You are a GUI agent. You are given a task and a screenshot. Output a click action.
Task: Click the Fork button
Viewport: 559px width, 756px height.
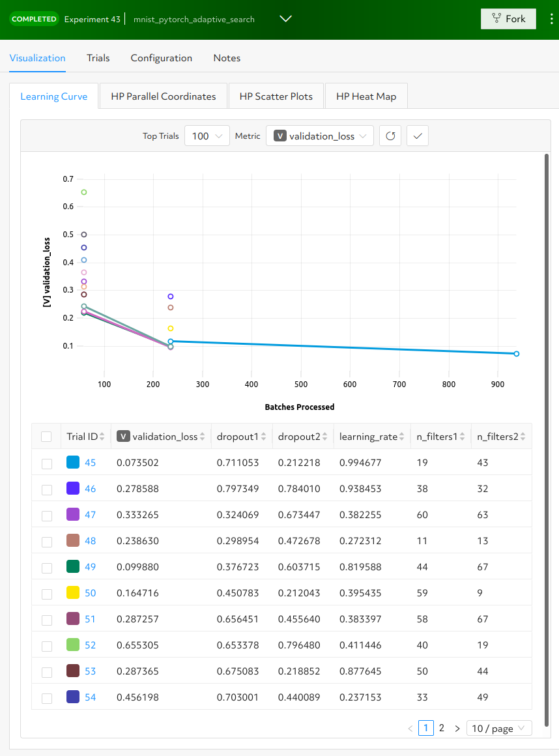[x=508, y=19]
